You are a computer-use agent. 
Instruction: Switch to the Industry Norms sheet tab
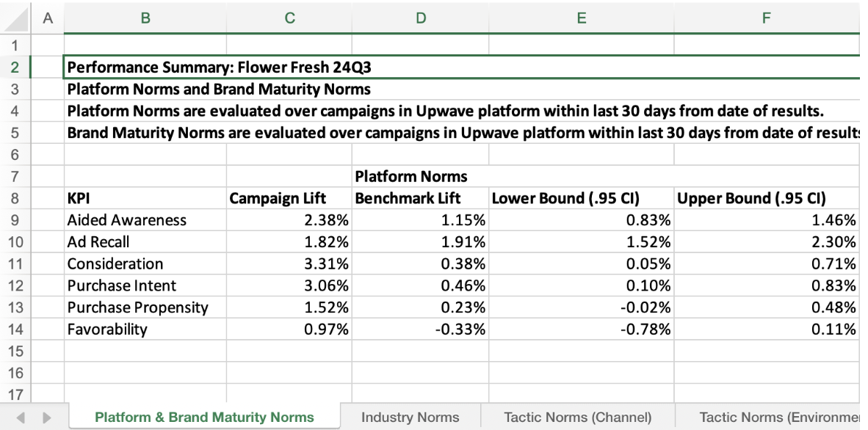coord(410,418)
